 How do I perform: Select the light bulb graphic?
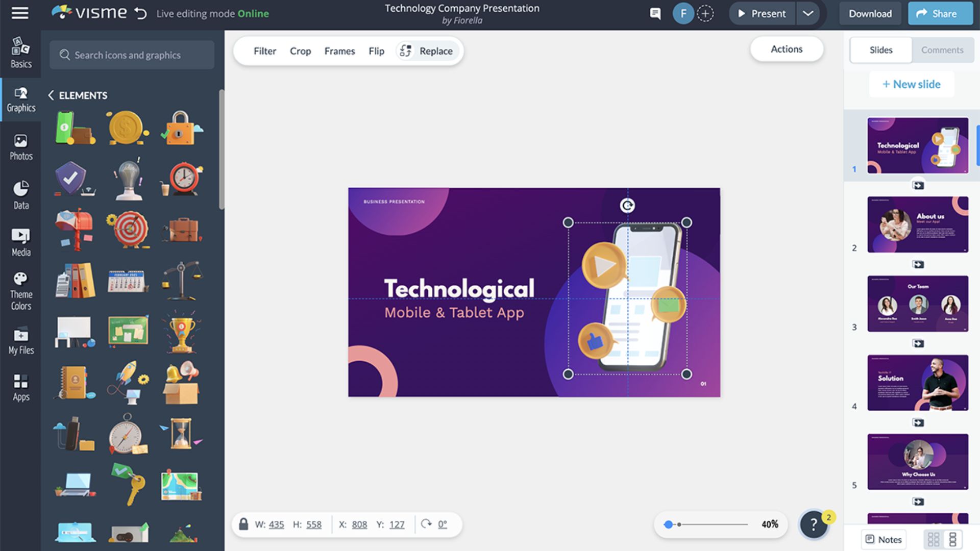(128, 179)
